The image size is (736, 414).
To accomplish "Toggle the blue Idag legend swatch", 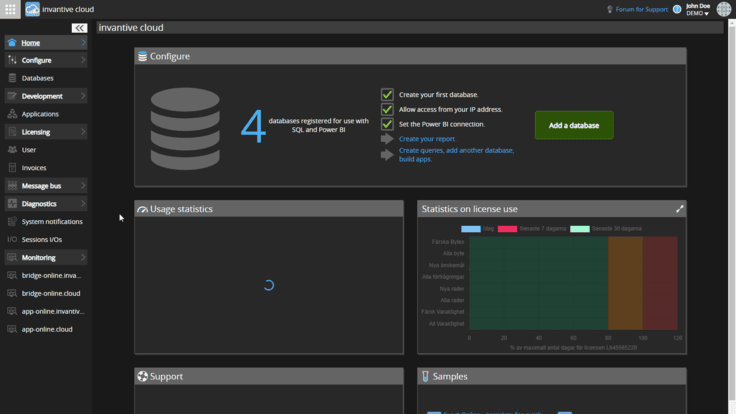I will pos(471,229).
